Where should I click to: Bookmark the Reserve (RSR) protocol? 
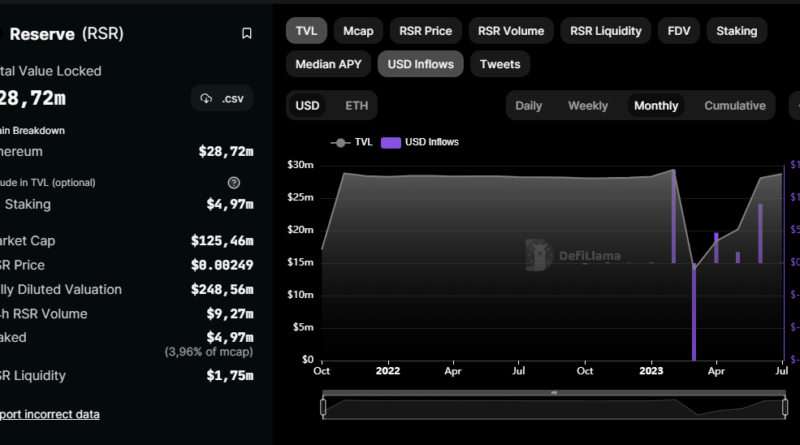[x=247, y=33]
